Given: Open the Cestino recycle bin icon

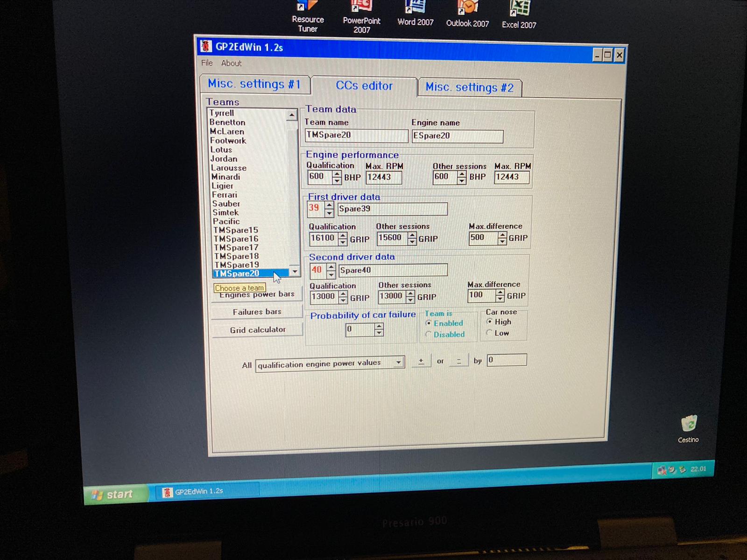Looking at the screenshot, I should click(x=689, y=424).
